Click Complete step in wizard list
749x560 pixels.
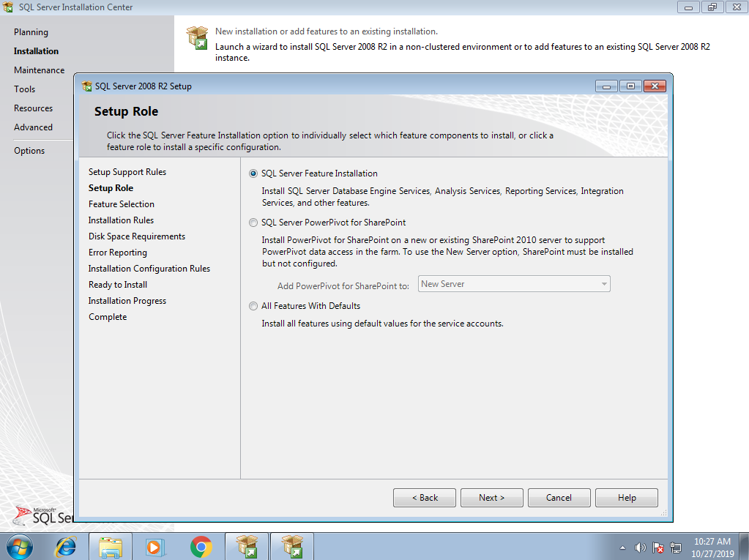pos(108,317)
